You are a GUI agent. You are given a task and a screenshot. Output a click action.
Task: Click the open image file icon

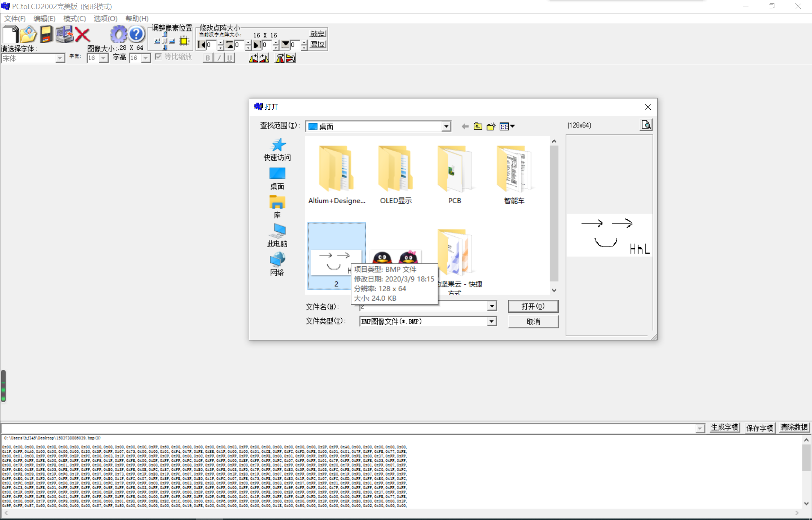(x=28, y=35)
